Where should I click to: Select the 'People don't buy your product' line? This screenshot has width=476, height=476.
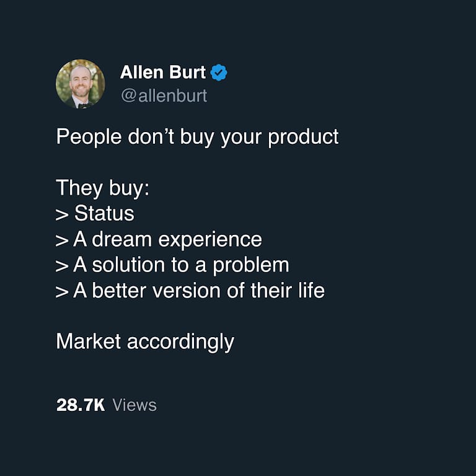(197, 137)
